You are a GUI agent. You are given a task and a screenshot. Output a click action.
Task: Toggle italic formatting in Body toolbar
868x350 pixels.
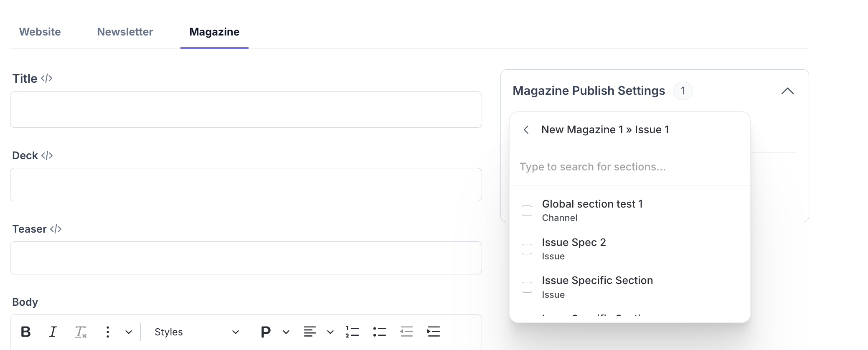(x=53, y=332)
